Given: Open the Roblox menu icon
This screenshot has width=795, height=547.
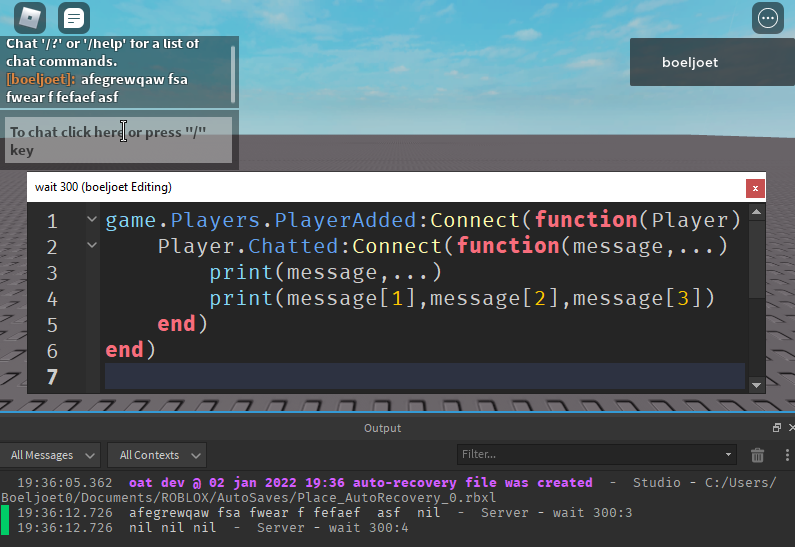Looking at the screenshot, I should tap(29, 18).
